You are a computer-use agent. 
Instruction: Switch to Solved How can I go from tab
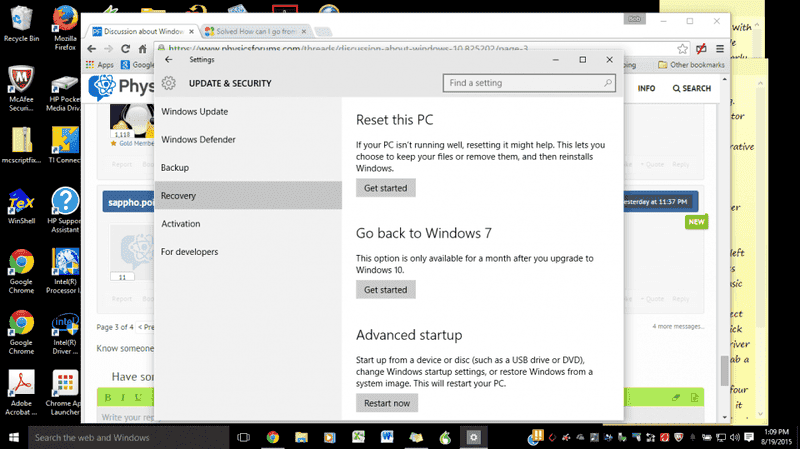(x=256, y=32)
